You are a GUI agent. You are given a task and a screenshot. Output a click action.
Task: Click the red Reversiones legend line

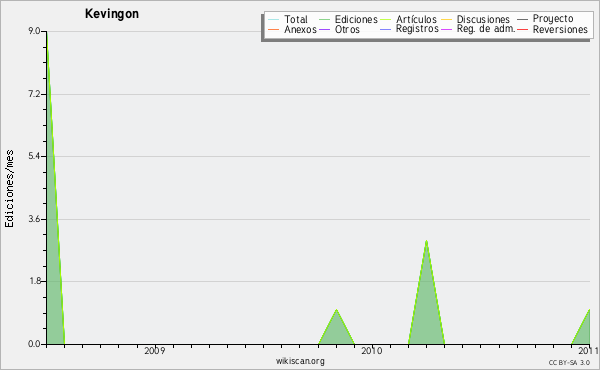(522, 29)
